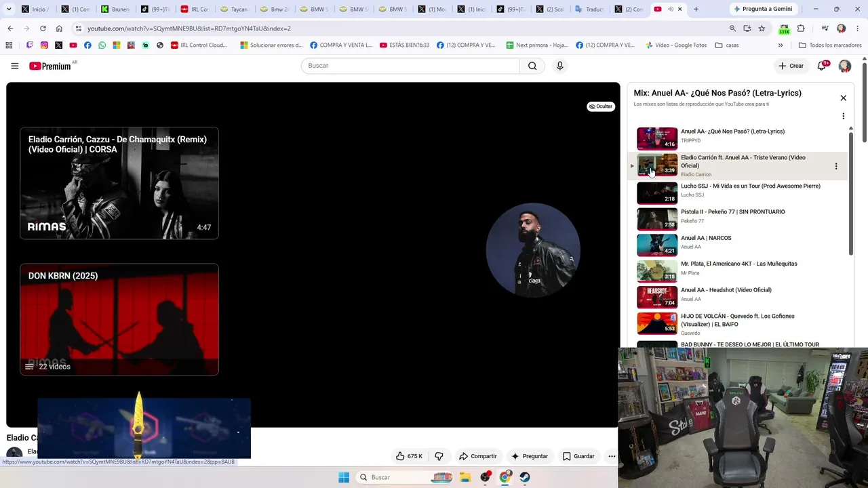
Task: Open Vídeo - Google Fotos bookmark
Action: 676,45
